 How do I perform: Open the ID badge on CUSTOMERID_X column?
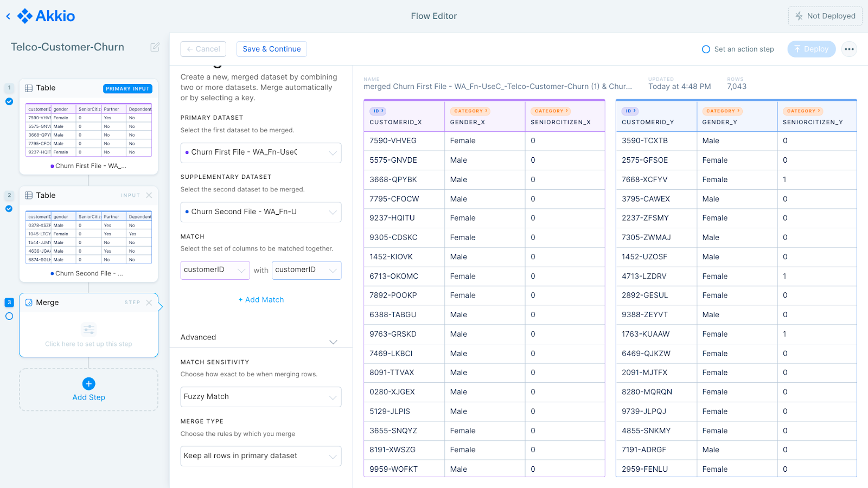tap(378, 111)
